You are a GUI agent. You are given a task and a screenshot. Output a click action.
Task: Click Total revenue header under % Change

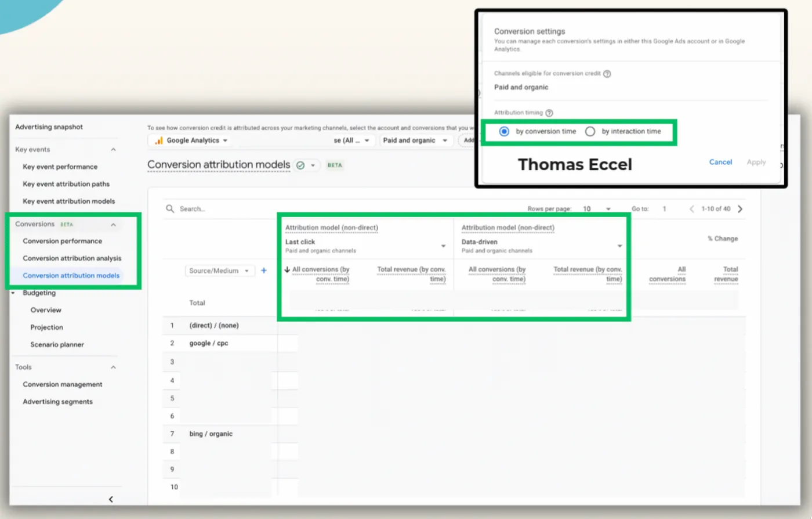[726, 274]
